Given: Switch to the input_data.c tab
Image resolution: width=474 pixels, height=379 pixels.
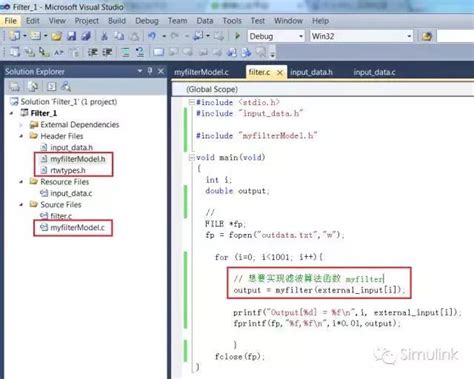Looking at the screenshot, I should [374, 72].
